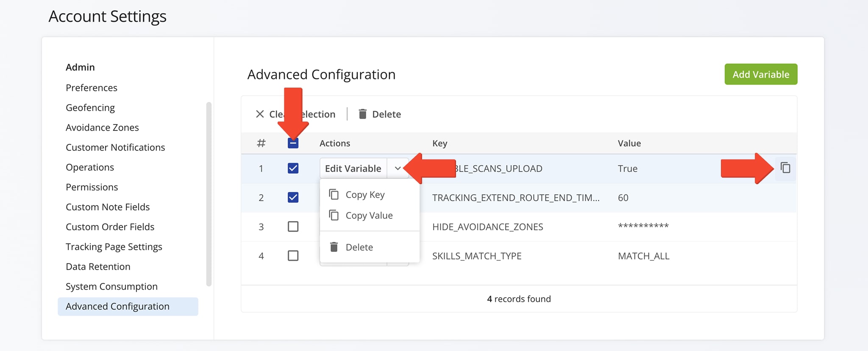Click the Copy Key icon in the dropdown menu
868x351 pixels.
[334, 194]
